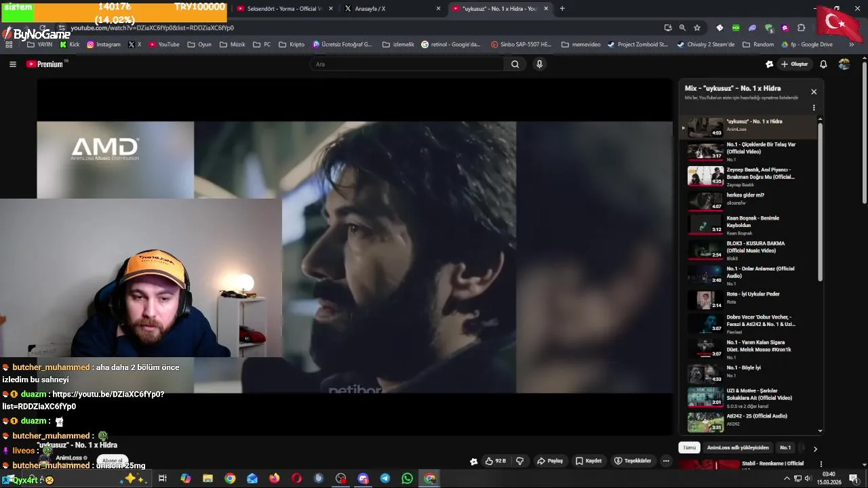This screenshot has height=488, width=868.
Task: Launch Firefox from the taskbar
Action: [274, 479]
